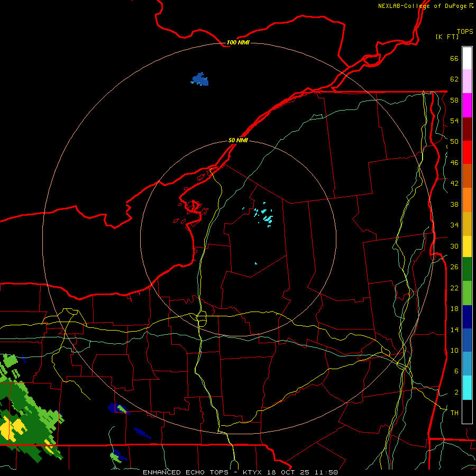This screenshot has width=476, height=476.
Task: Click the "58" legend value
Action: [454, 100]
